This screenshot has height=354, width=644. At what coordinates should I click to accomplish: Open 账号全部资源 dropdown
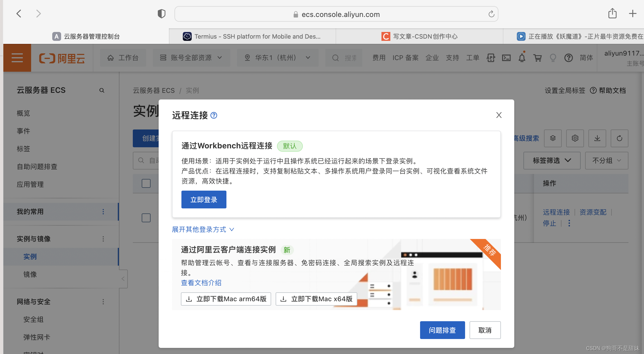(191, 58)
